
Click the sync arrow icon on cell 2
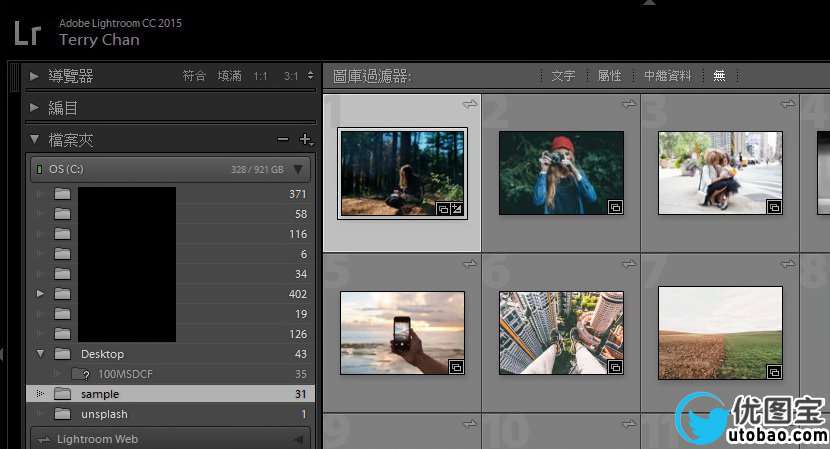629,104
